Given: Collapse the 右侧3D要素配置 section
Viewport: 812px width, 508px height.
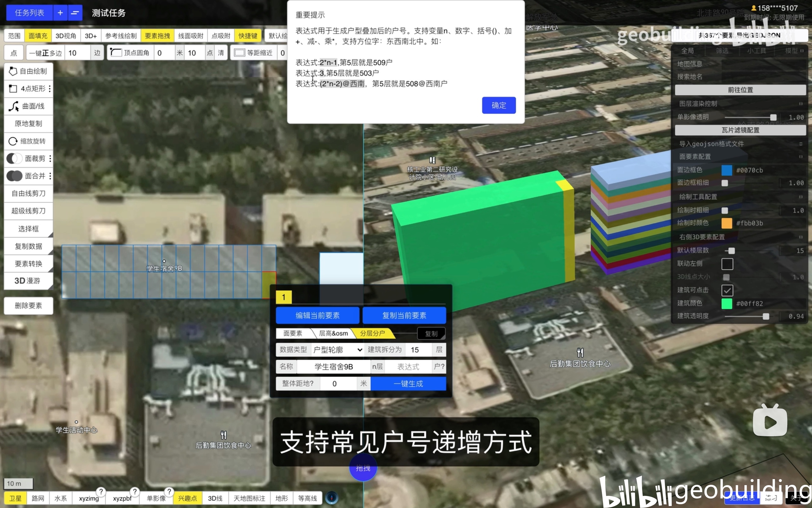Looking at the screenshot, I should point(801,237).
